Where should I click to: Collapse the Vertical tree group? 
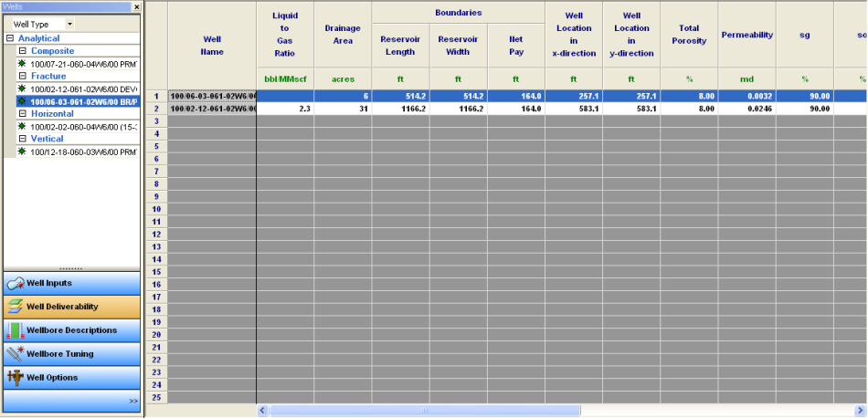(22, 139)
